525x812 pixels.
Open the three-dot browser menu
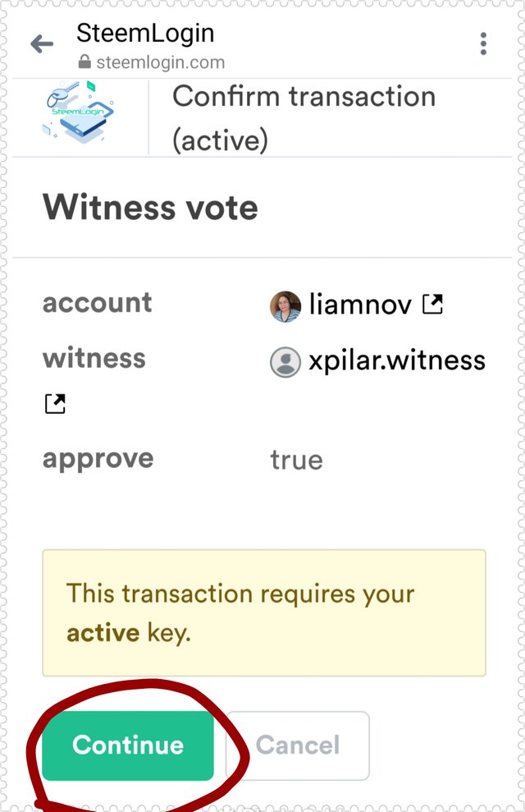pyautogui.click(x=483, y=44)
